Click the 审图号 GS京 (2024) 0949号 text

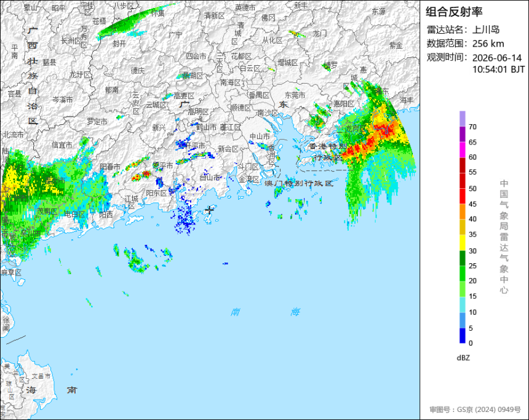[x=475, y=410]
